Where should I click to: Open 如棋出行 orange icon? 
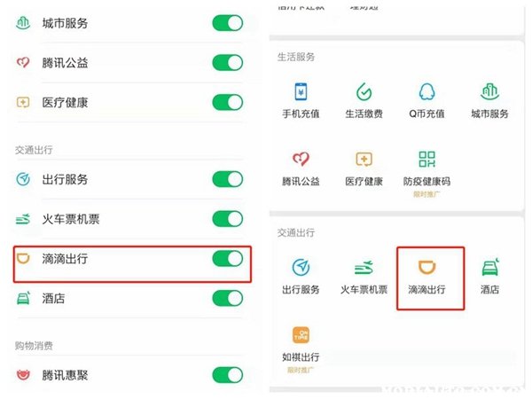(x=301, y=335)
